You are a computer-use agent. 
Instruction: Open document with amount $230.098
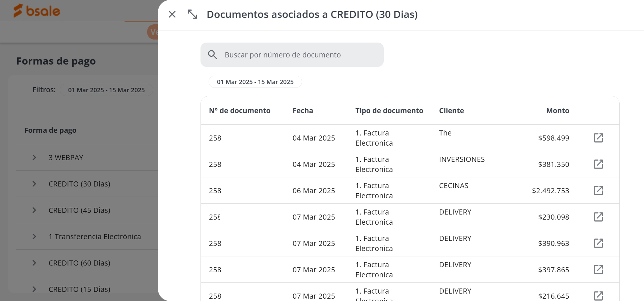pos(598,217)
